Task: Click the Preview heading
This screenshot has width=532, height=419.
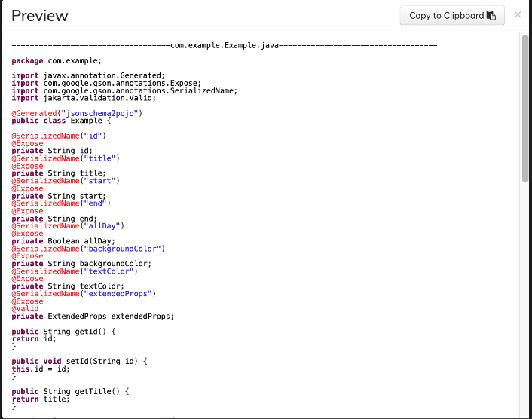Action: pos(40,16)
